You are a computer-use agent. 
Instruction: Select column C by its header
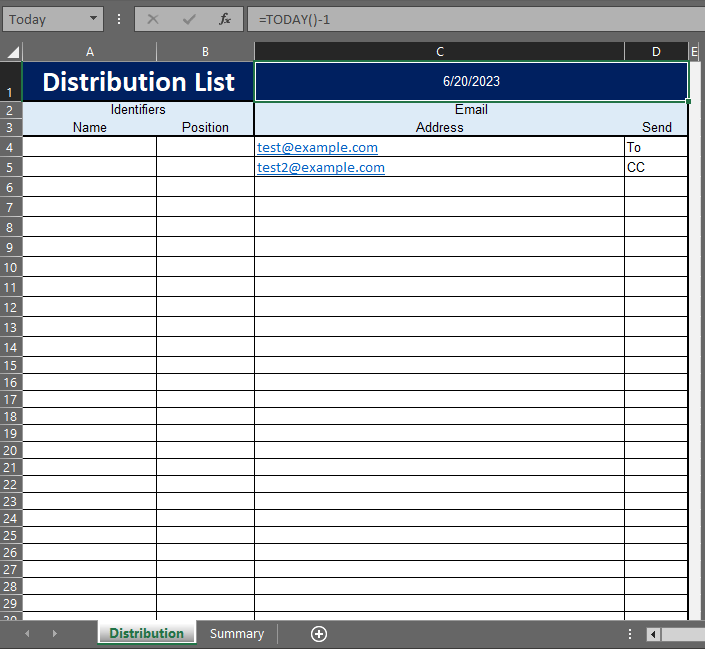tap(439, 52)
